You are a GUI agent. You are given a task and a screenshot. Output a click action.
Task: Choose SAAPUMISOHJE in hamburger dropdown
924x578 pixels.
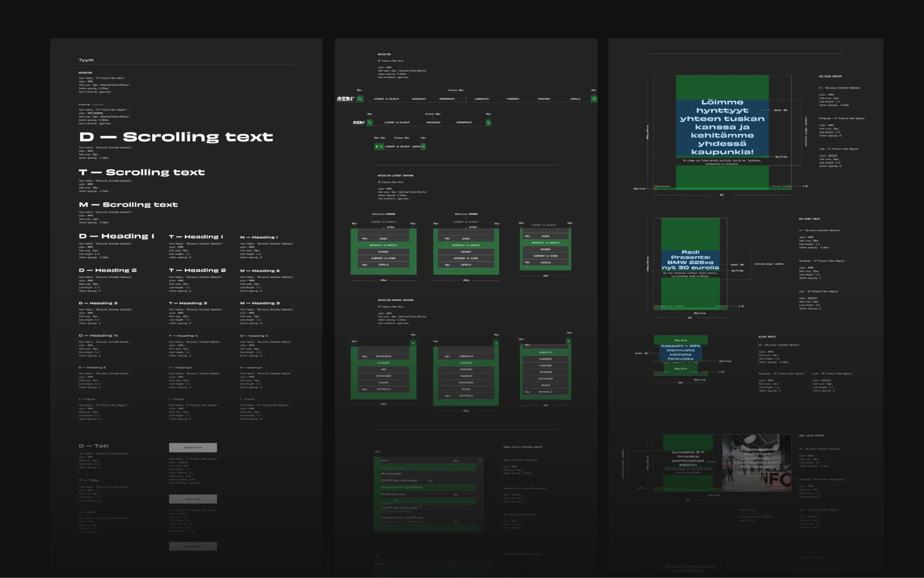pos(383,356)
